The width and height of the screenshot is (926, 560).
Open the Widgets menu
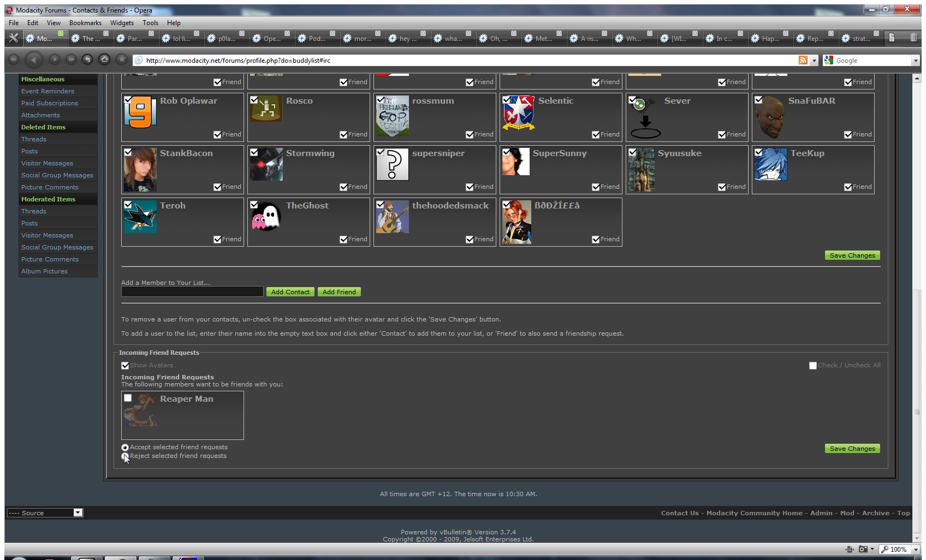pyautogui.click(x=122, y=23)
